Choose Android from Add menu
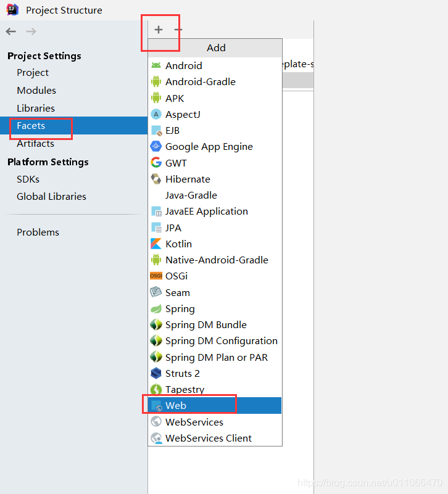The height and width of the screenshot is (494, 448). [x=215, y=65]
